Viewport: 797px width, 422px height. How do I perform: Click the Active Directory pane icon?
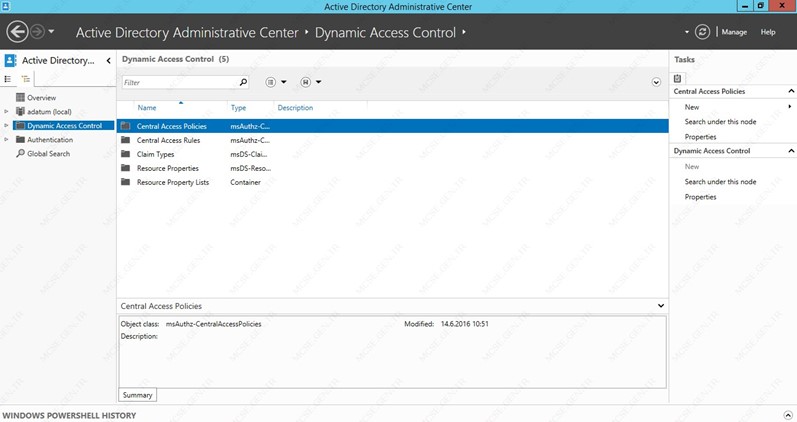click(x=10, y=61)
